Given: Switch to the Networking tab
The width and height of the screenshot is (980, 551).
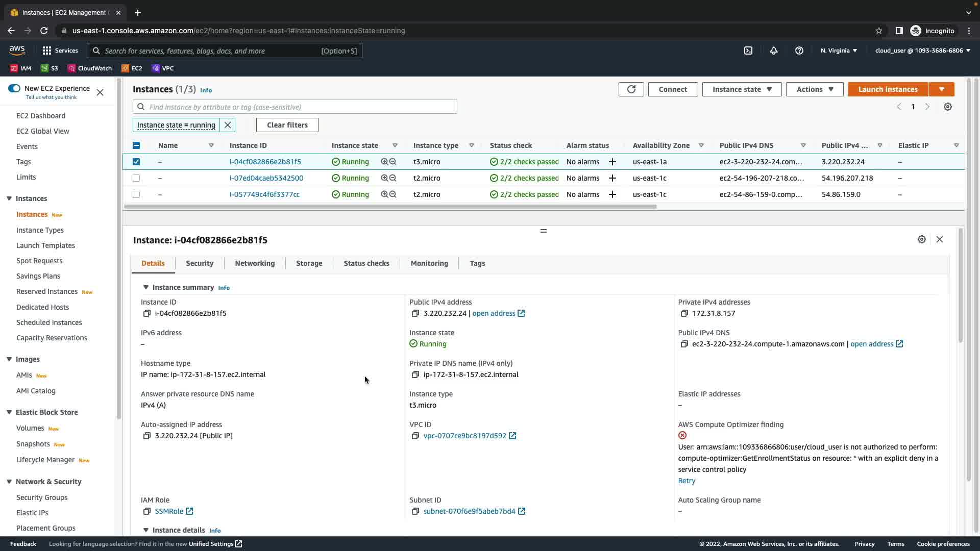Looking at the screenshot, I should 255,263.
